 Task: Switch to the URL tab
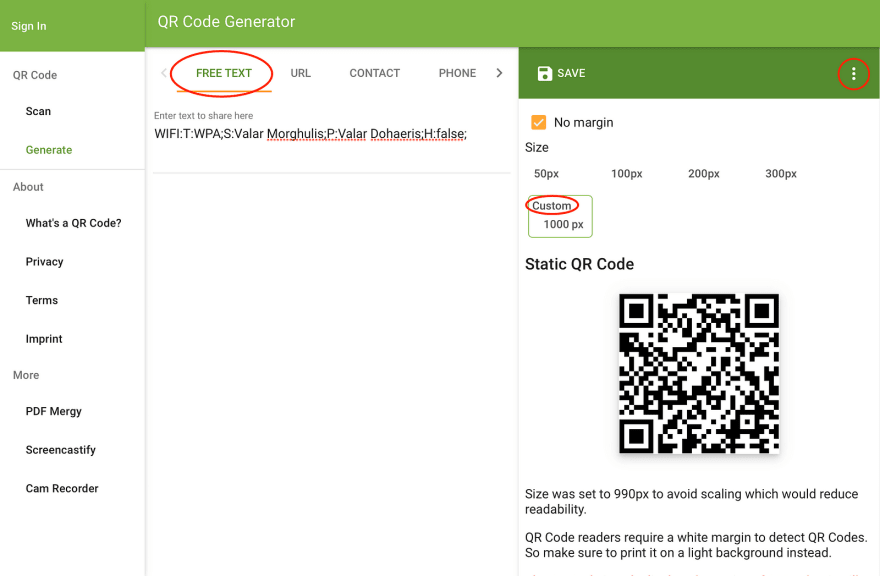pyautogui.click(x=300, y=73)
